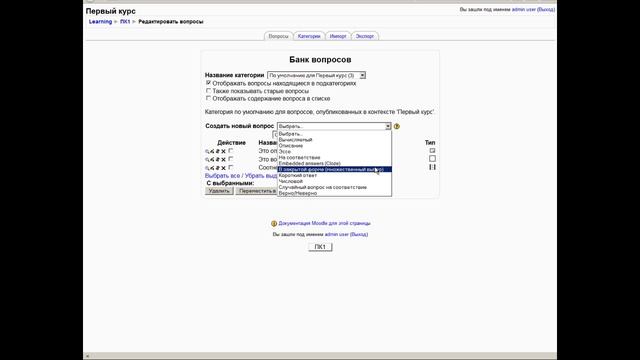The image size is (640, 360).
Task: Click the type icon of the 'Это оп' row
Action: tap(432, 151)
